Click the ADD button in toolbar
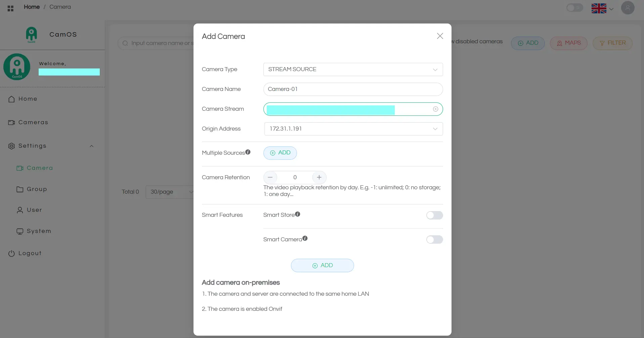Screen dimensions: 644x338 528,43
